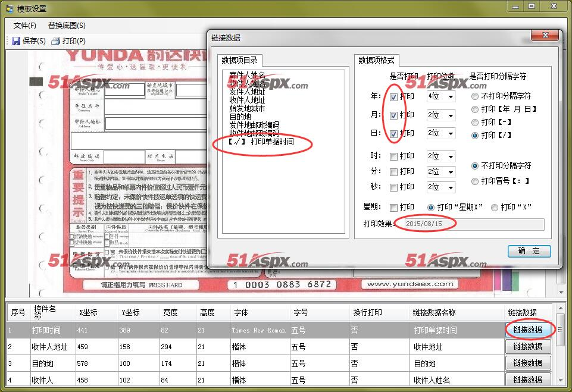The image size is (572, 392).
Task: Open the hour digits dropdown
Action: (451, 157)
